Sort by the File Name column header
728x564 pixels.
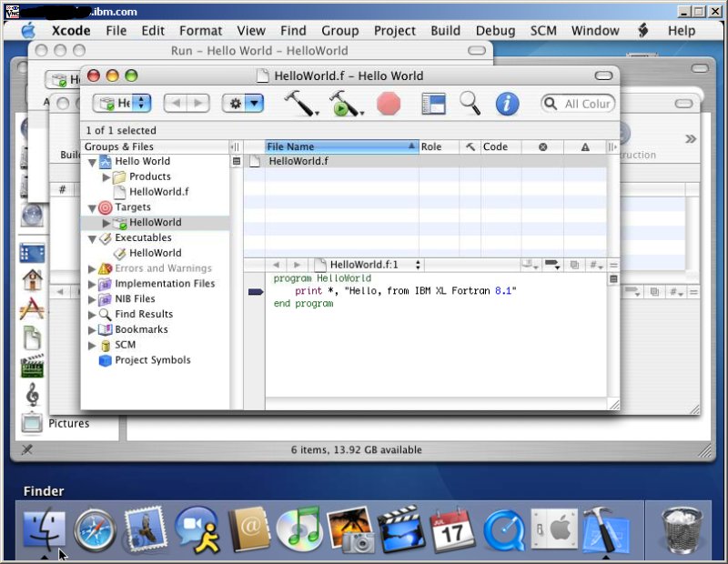[337, 146]
